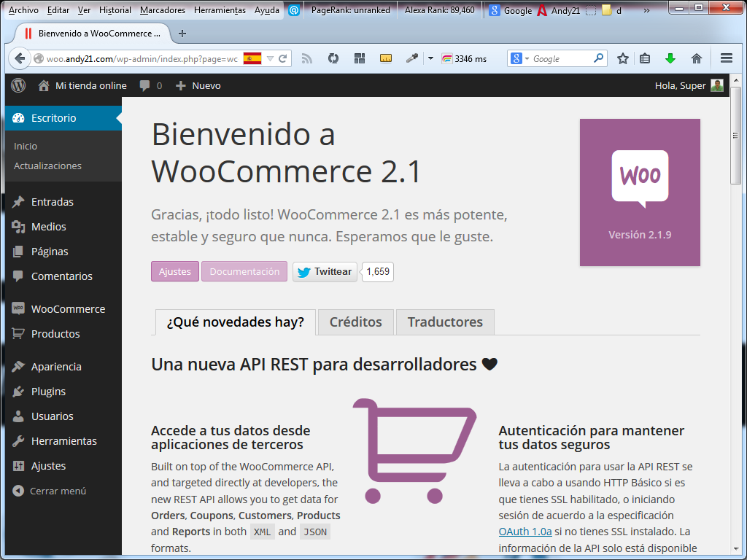Click the 1,659 tweet count bubble

pyautogui.click(x=378, y=271)
